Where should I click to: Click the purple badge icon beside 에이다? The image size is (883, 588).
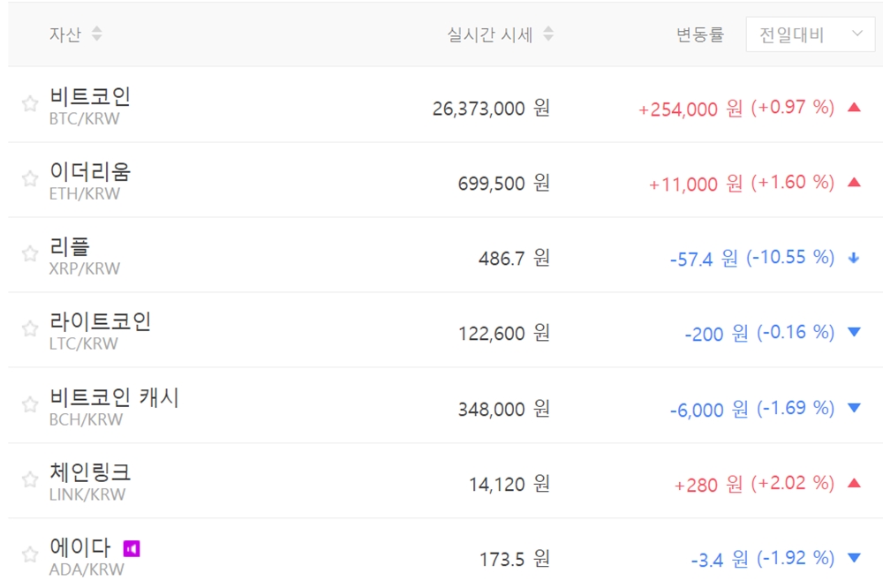pos(132,549)
